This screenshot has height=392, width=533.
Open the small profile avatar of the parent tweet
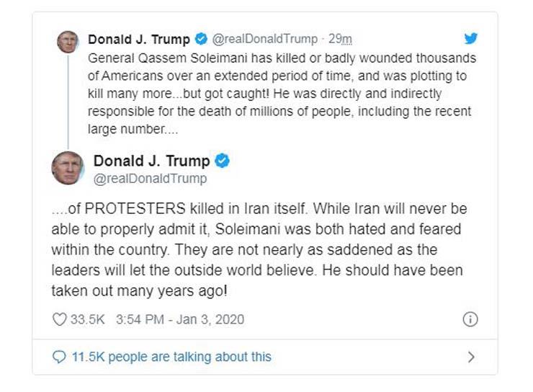coord(68,41)
